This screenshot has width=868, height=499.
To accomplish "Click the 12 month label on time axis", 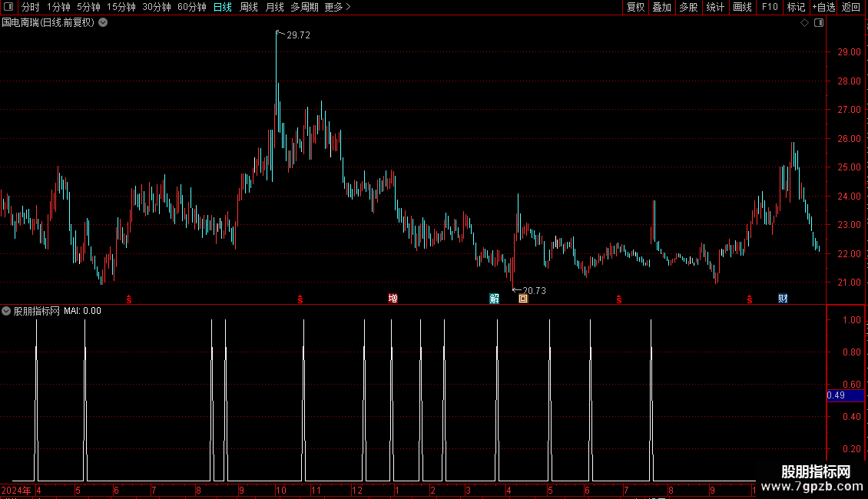I will click(x=357, y=490).
